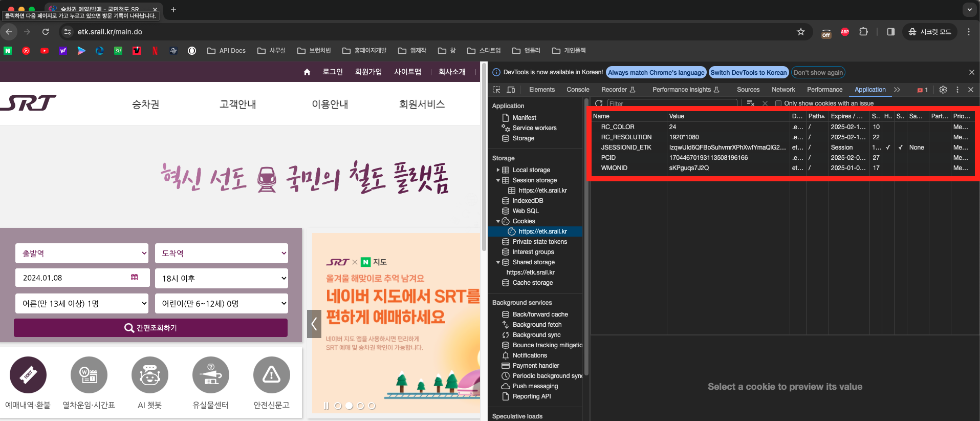The image size is (980, 421).
Task: Open the 승차권 menu
Action: [x=146, y=104]
